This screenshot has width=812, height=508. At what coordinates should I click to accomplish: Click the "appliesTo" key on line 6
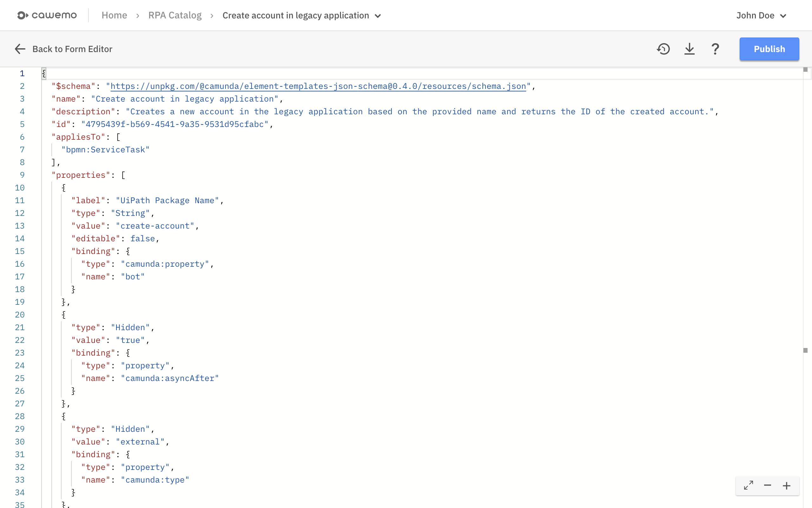click(79, 137)
